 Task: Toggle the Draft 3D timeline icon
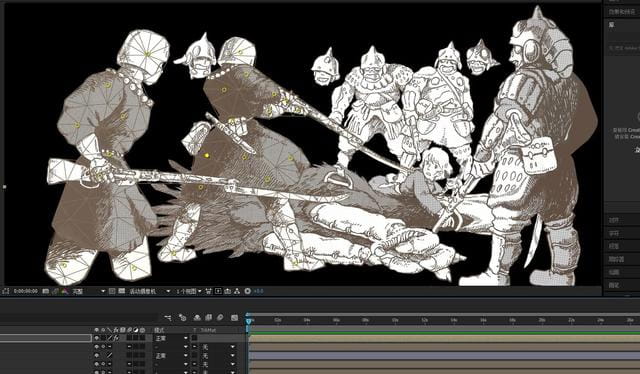coord(182,318)
